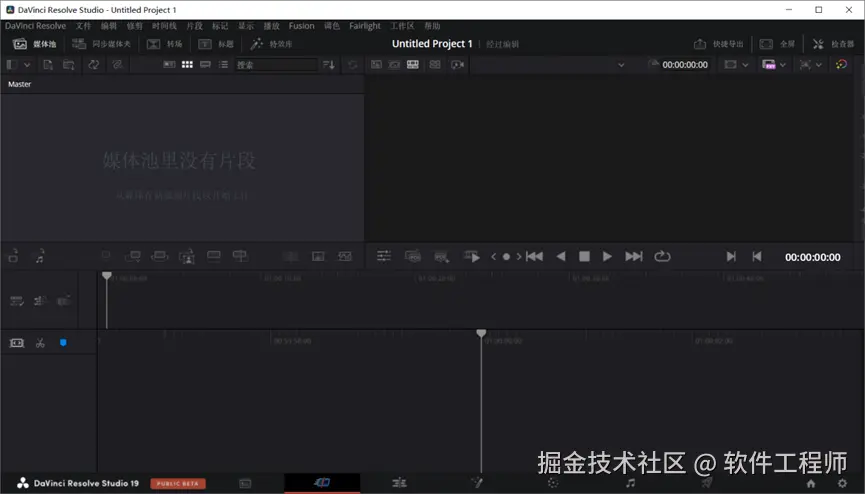Viewport: 865px width, 494px height.
Task: Open the timeline resolution dropdown
Action: 773,65
